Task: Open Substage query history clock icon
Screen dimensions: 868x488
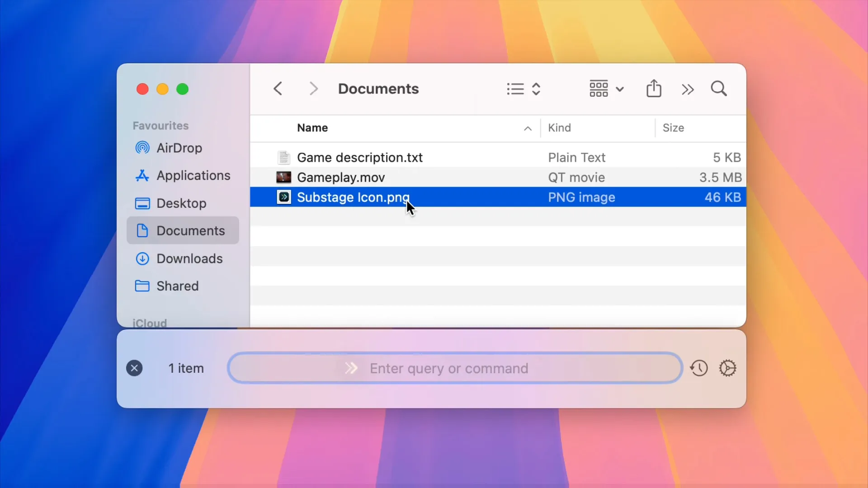Action: (x=698, y=368)
